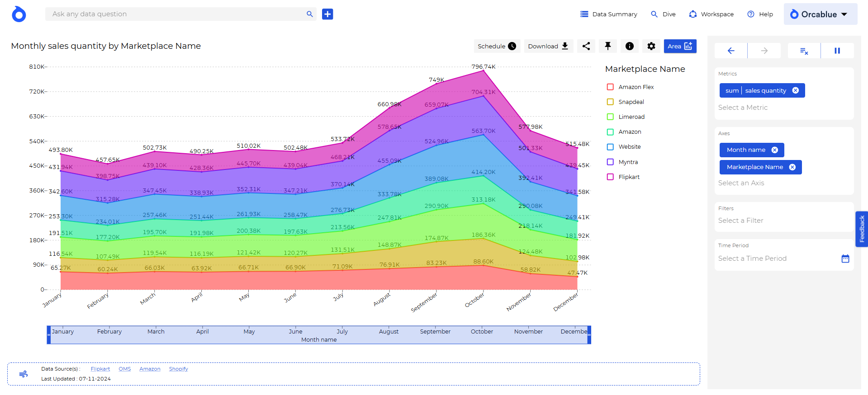Screen dimensions: 868x395
Task: Open the Feedback side tab
Action: coord(862,229)
